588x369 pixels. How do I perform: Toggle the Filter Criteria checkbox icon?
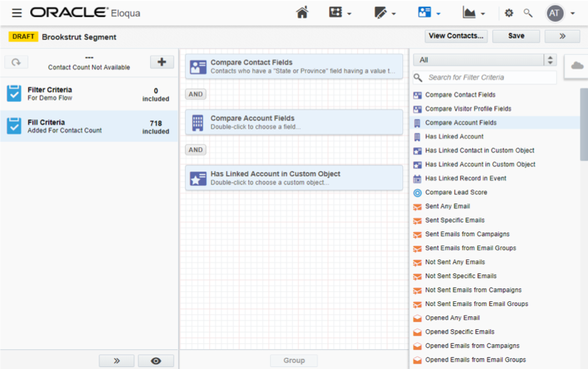[14, 94]
